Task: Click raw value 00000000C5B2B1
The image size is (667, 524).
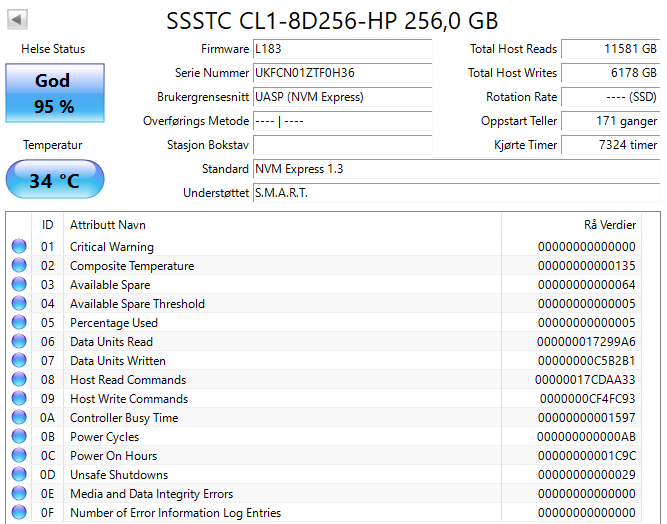Action: point(587,361)
